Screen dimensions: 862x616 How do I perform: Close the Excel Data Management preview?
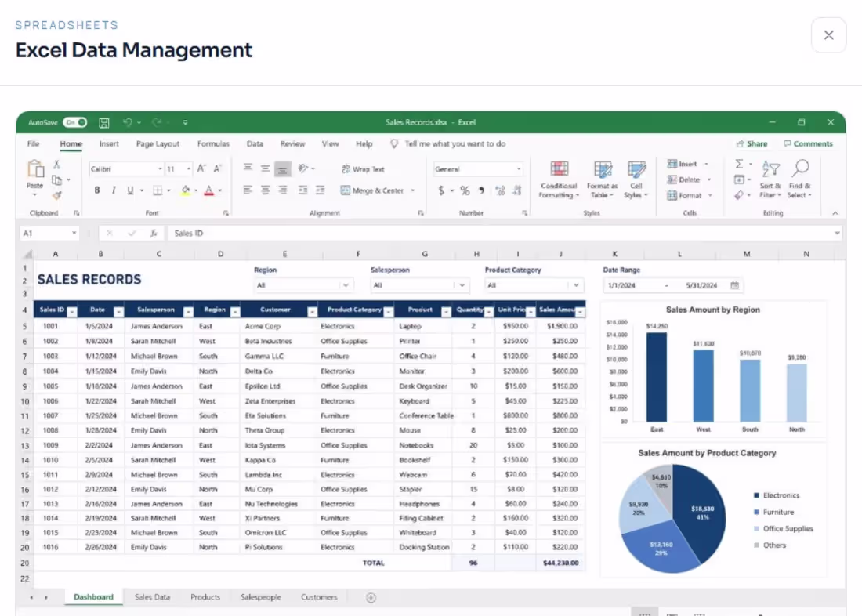[x=828, y=35]
